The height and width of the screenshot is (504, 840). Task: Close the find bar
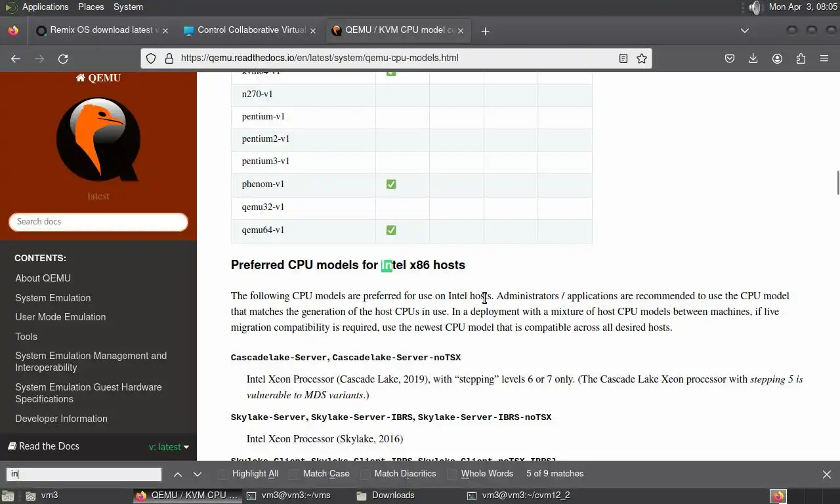click(x=827, y=474)
